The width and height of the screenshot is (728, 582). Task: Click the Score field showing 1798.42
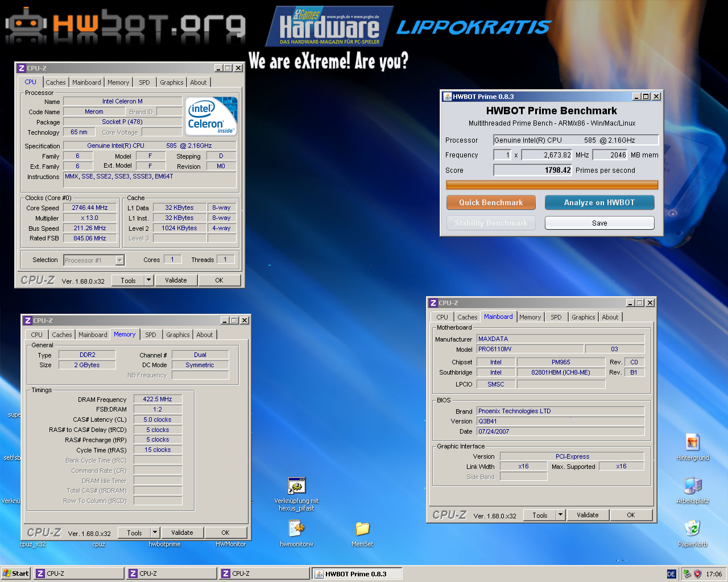(x=533, y=170)
